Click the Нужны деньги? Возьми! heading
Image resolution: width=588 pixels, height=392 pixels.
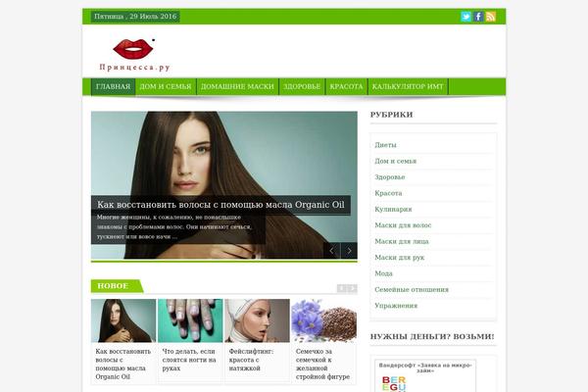pos(432,336)
